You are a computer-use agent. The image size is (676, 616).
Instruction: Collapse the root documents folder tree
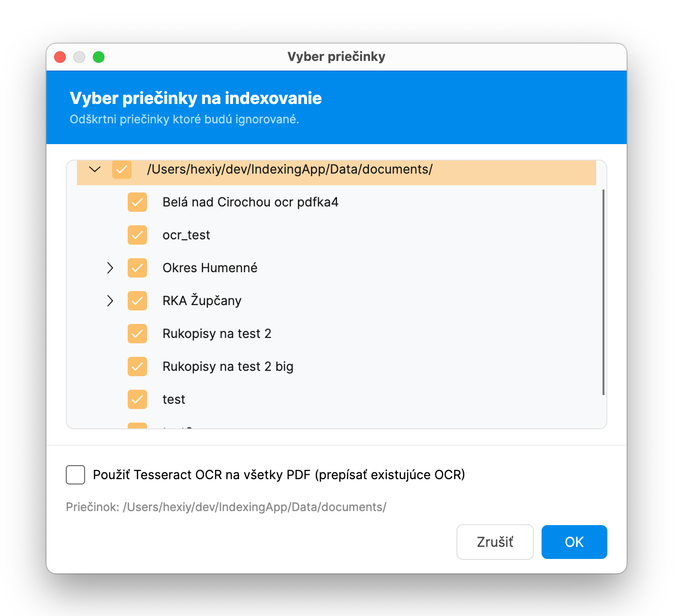(x=95, y=170)
